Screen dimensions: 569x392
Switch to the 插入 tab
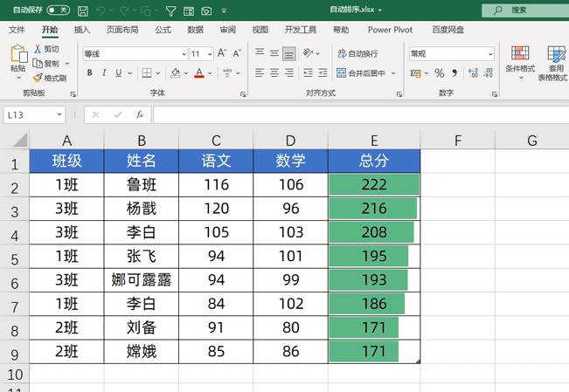81,30
